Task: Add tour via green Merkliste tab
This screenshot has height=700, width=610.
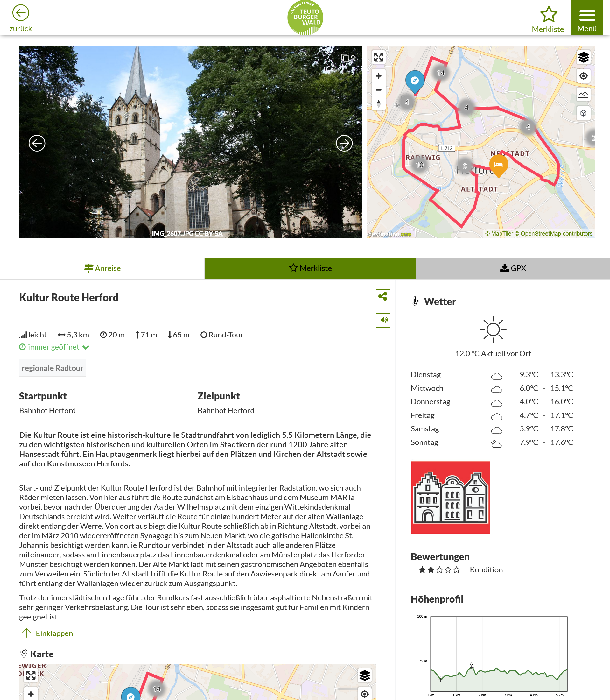Action: pos(310,268)
